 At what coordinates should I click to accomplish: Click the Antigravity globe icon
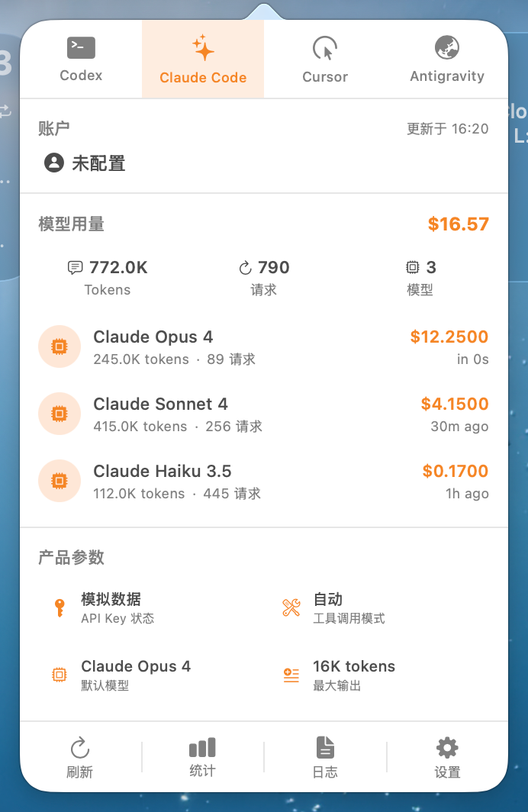[x=447, y=47]
